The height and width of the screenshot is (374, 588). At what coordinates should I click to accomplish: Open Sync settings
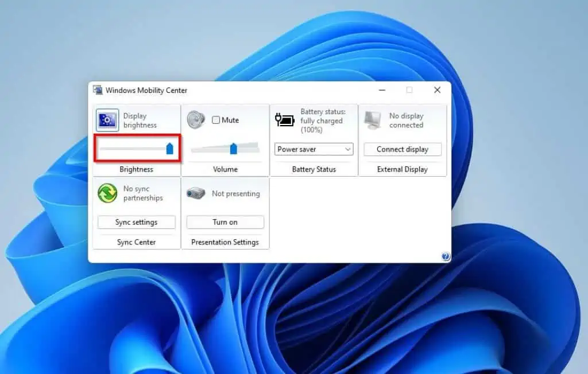coord(136,222)
